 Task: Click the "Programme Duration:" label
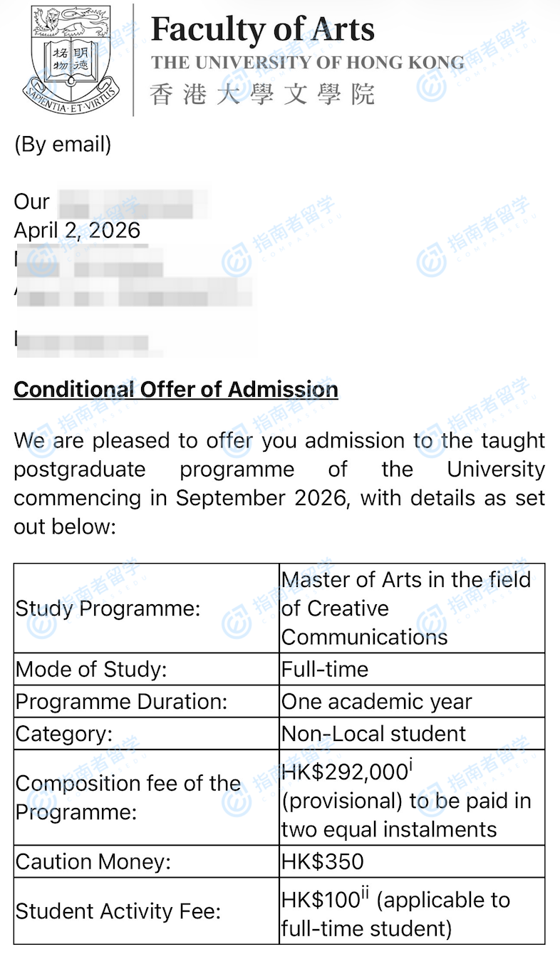pyautogui.click(x=121, y=702)
